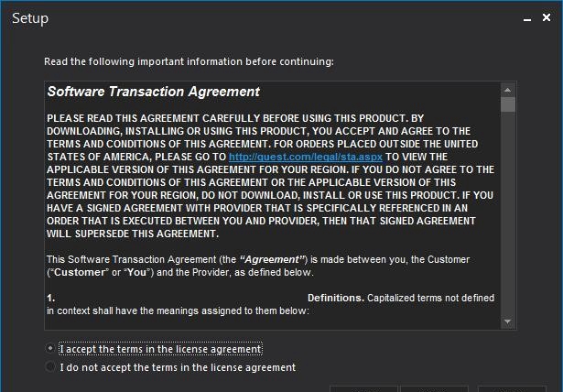Image resolution: width=563 pixels, height=392 pixels.
Task: Open the quest.com/legal/sta.aspx link
Action: coord(306,157)
